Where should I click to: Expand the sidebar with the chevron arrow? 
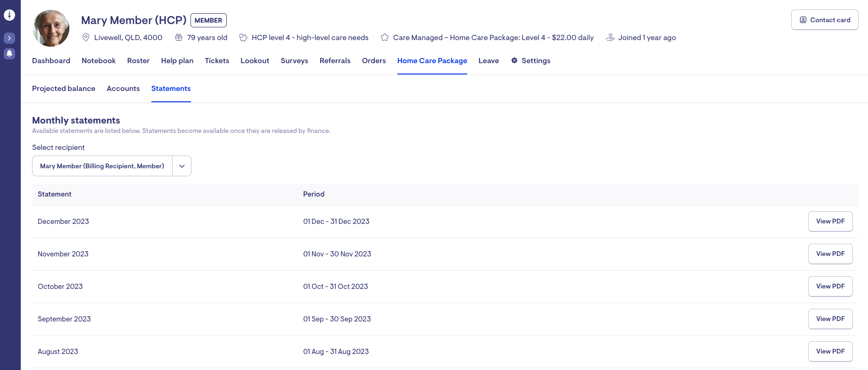9,38
